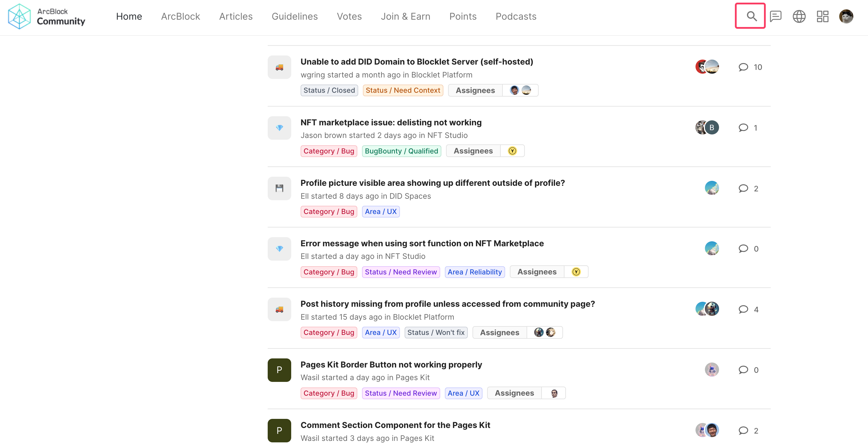Open the apps grid icon

tap(822, 16)
